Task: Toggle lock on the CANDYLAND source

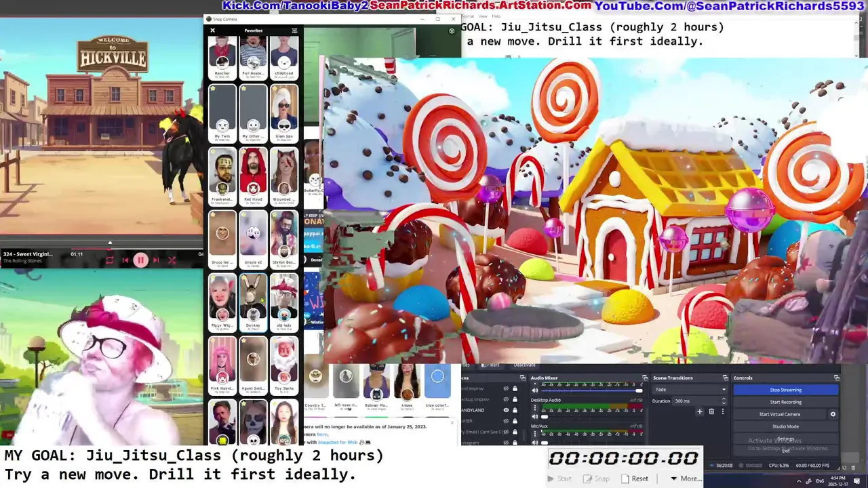Action: coord(515,410)
